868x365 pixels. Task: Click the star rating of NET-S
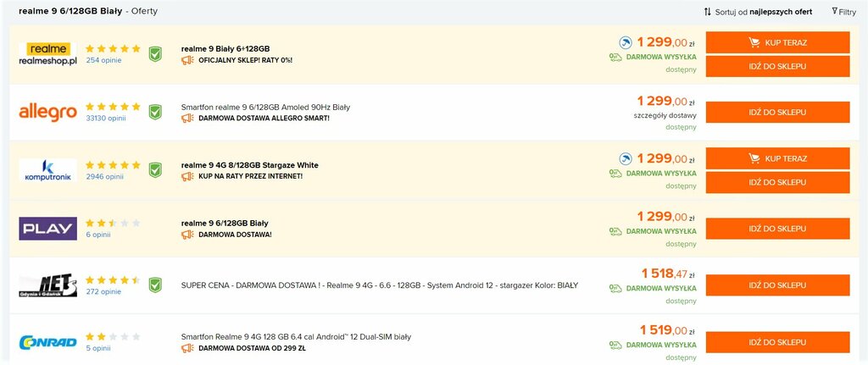[x=113, y=280]
